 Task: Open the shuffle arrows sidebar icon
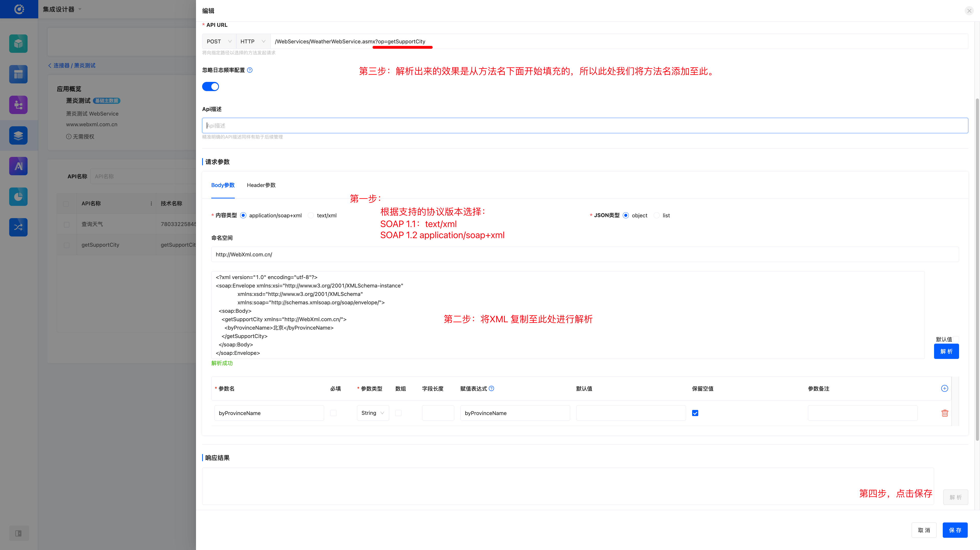coord(18,227)
